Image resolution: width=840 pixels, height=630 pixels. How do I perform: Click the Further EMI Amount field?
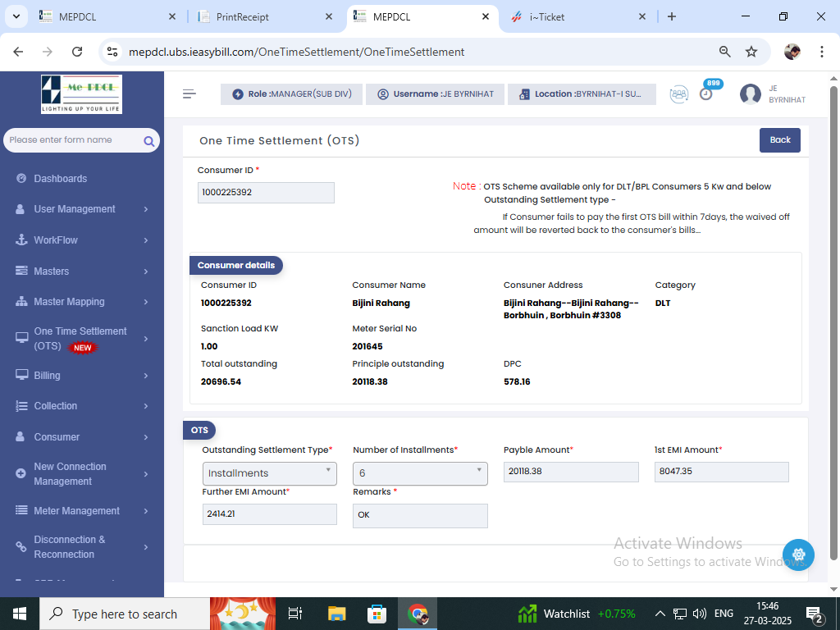coord(269,514)
